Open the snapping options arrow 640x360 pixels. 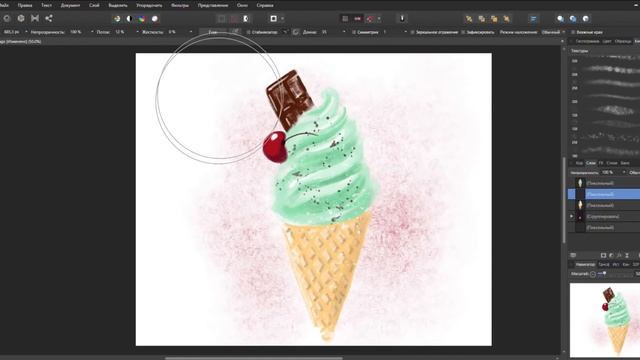379,19
